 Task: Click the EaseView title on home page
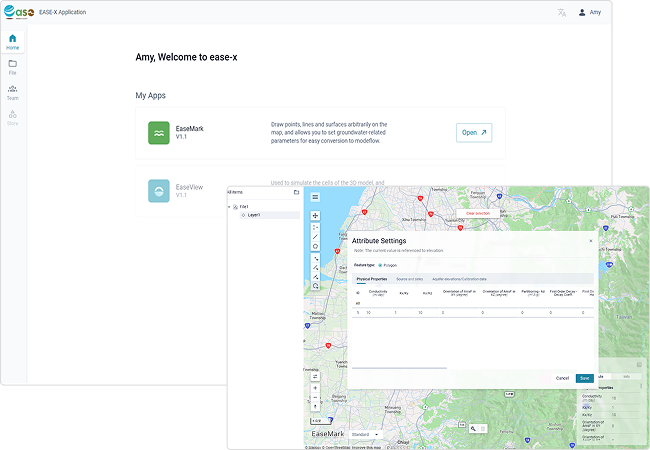click(x=189, y=187)
